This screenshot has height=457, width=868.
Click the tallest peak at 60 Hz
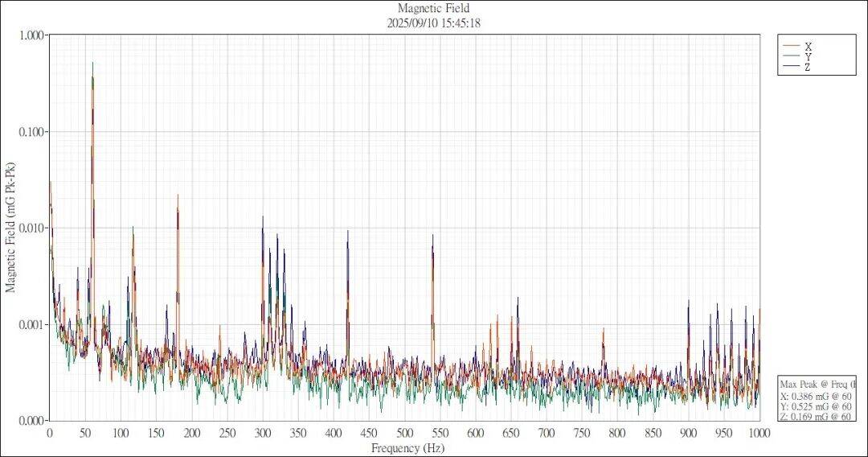click(92, 64)
